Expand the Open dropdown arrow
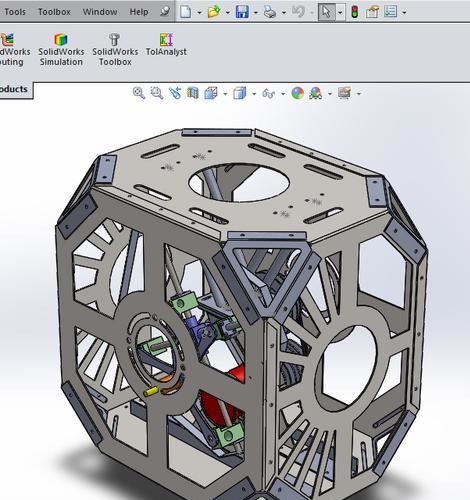This screenshot has width=470, height=500. [228, 13]
